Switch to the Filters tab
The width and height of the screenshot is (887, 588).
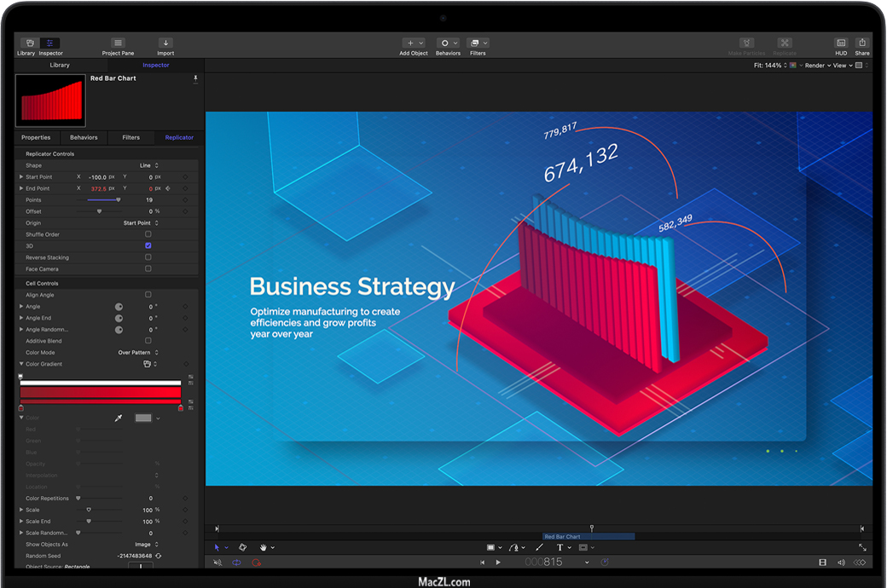point(130,137)
